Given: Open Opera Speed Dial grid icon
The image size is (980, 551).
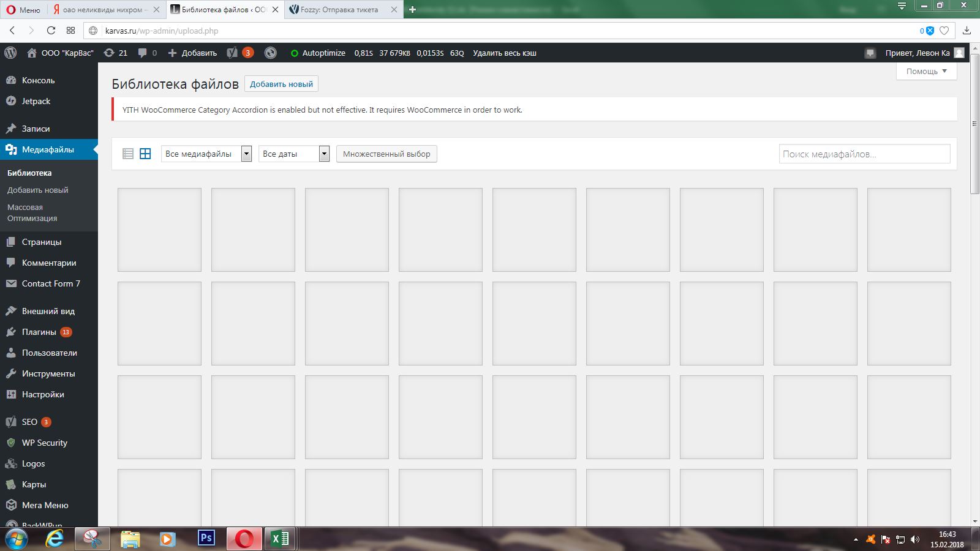Looking at the screenshot, I should point(71,31).
